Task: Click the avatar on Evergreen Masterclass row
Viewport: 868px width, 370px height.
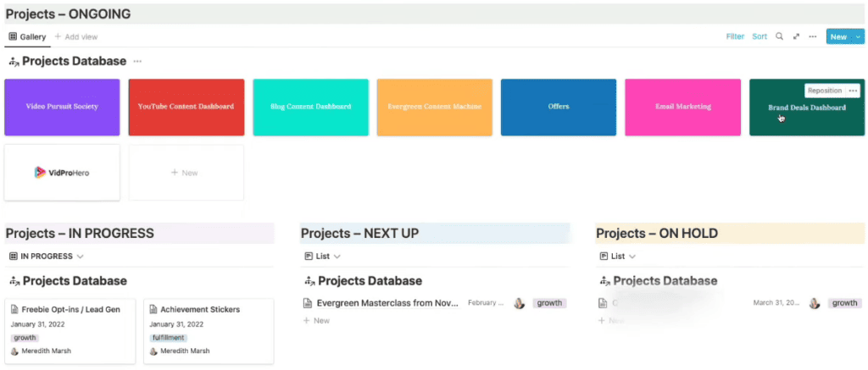Action: tap(519, 303)
